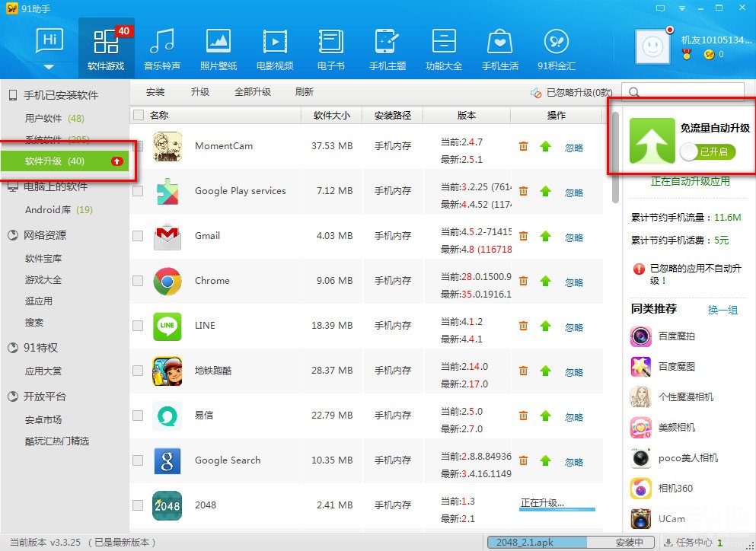Click the 已忽略升级 ignored-upgrades icon
Image resolution: width=756 pixels, height=551 pixels.
[536, 93]
